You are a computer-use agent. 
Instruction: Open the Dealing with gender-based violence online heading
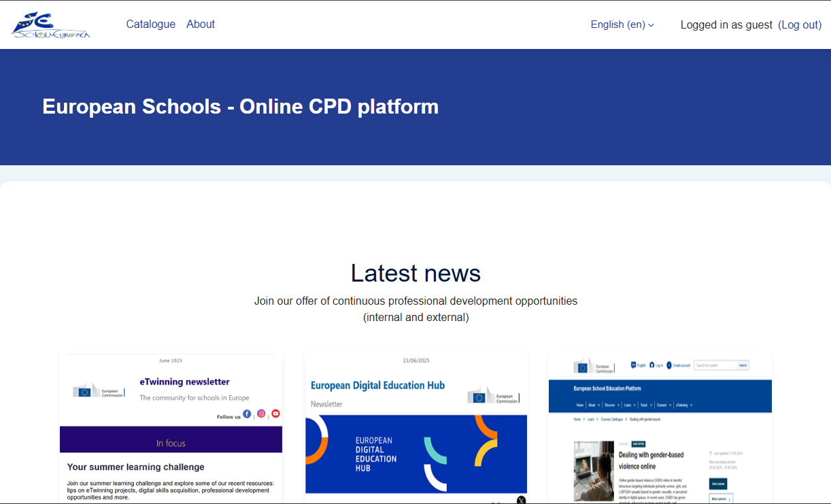tap(651, 460)
